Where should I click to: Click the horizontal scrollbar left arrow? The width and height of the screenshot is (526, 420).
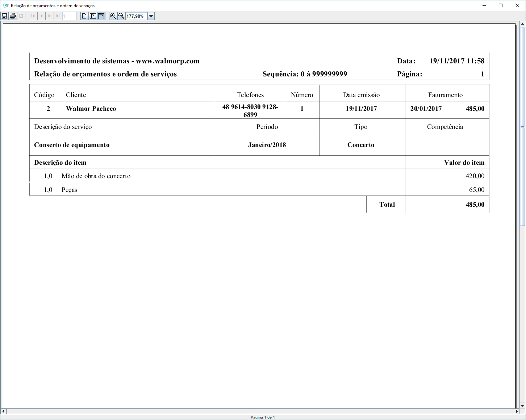click(3, 411)
